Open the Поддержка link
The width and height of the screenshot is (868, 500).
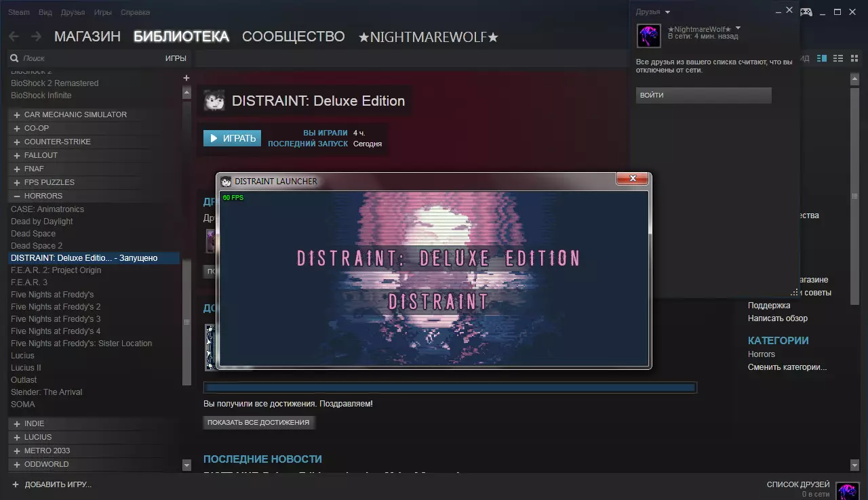point(769,306)
